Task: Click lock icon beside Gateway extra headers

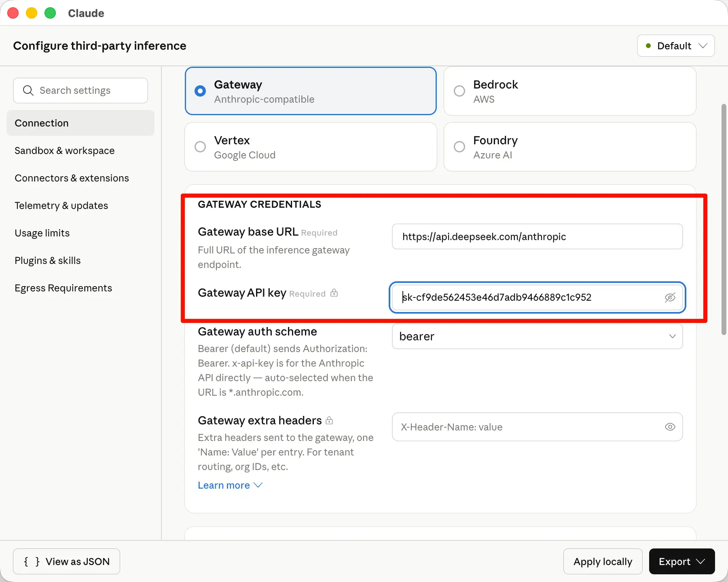Action: click(329, 420)
